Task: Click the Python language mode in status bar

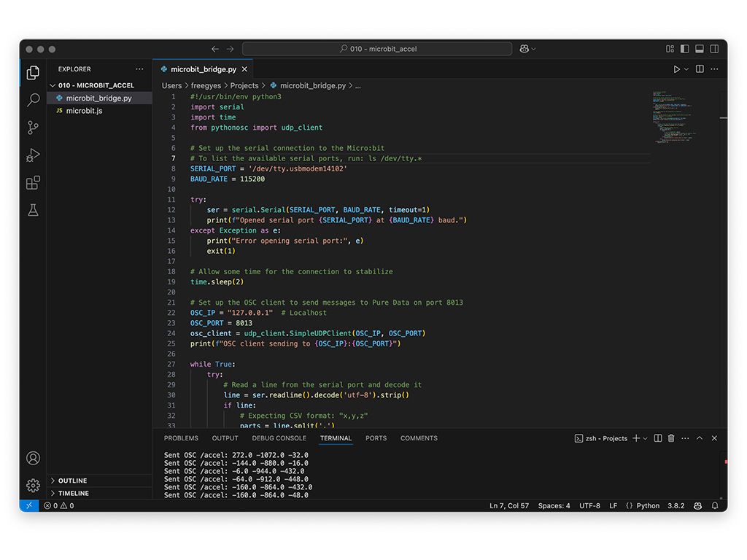Action: tap(647, 505)
